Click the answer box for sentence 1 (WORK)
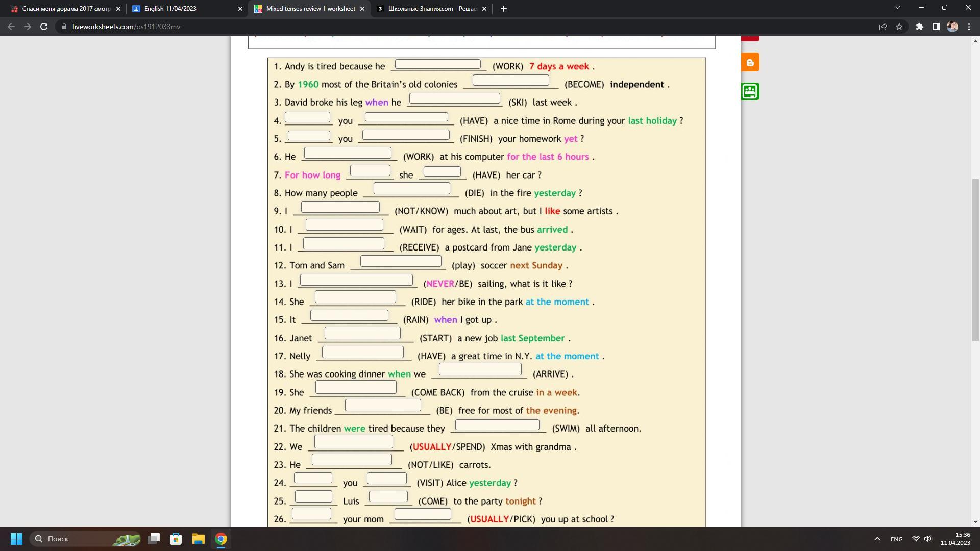Image resolution: width=980 pixels, height=551 pixels. pos(437,64)
